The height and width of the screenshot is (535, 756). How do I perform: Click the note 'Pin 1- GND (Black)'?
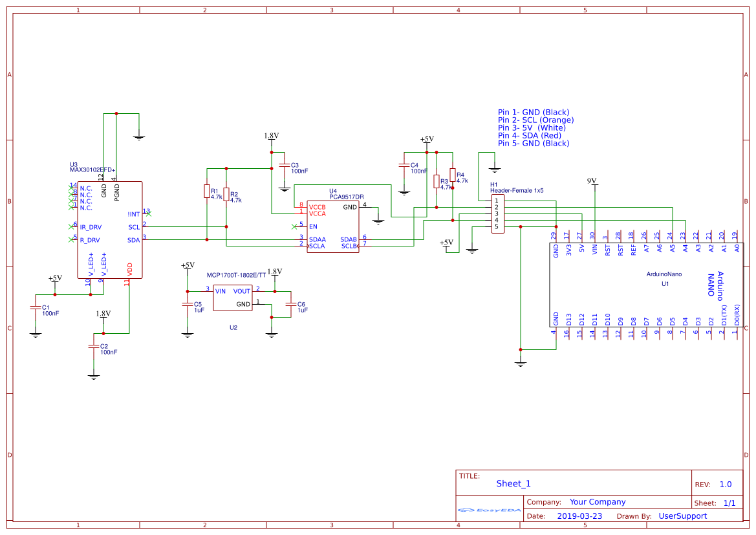534,113
